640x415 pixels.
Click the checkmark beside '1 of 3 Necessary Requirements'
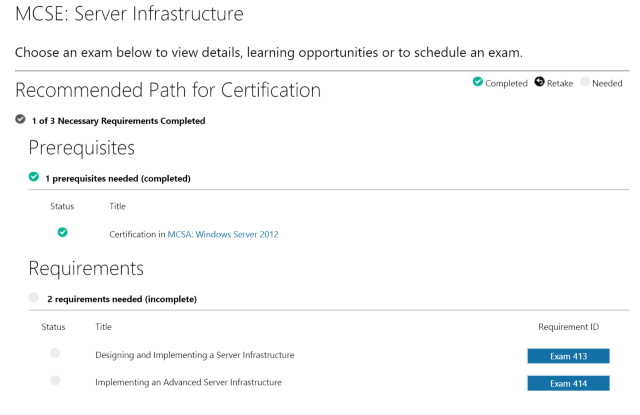click(x=20, y=120)
